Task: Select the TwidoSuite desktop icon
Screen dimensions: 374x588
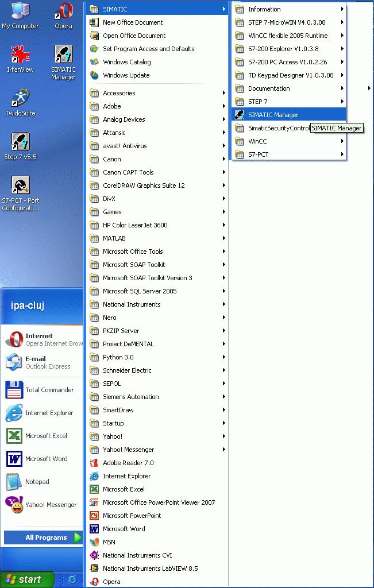Action: 20,103
